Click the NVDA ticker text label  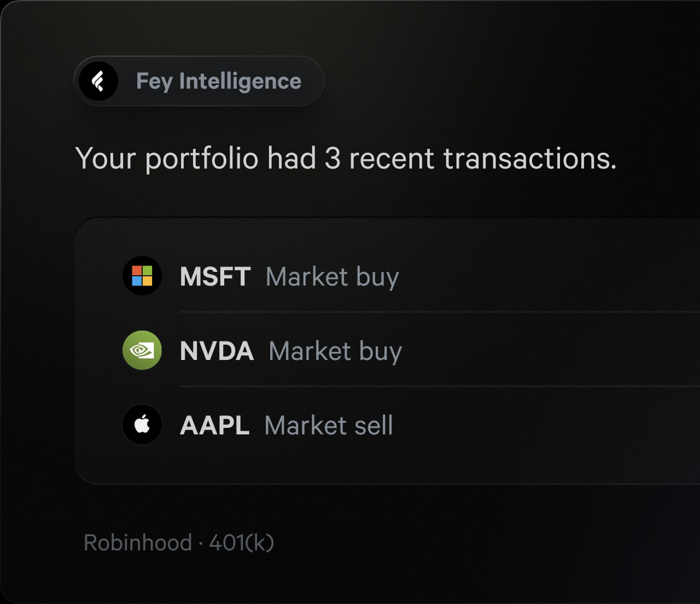click(217, 351)
